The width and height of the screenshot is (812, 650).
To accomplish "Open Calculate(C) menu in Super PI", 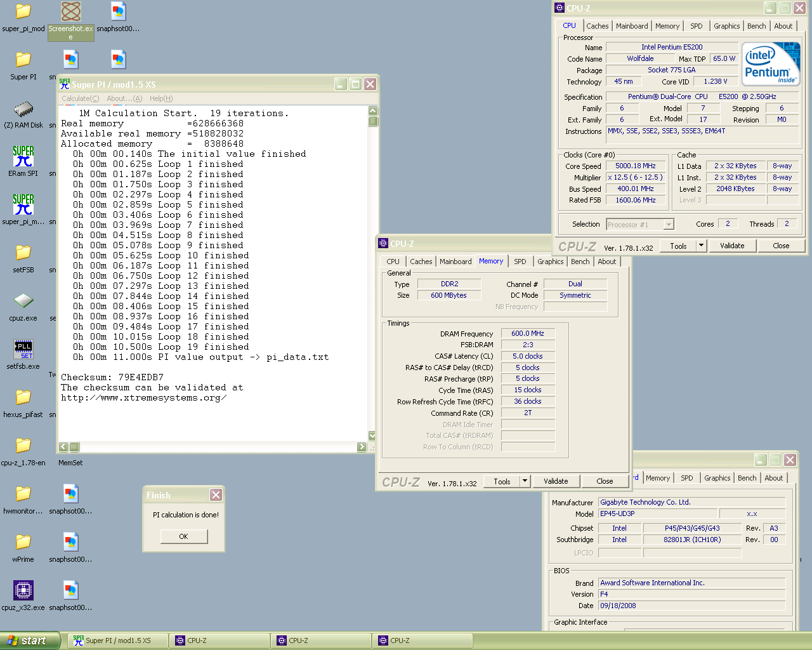I will 80,98.
